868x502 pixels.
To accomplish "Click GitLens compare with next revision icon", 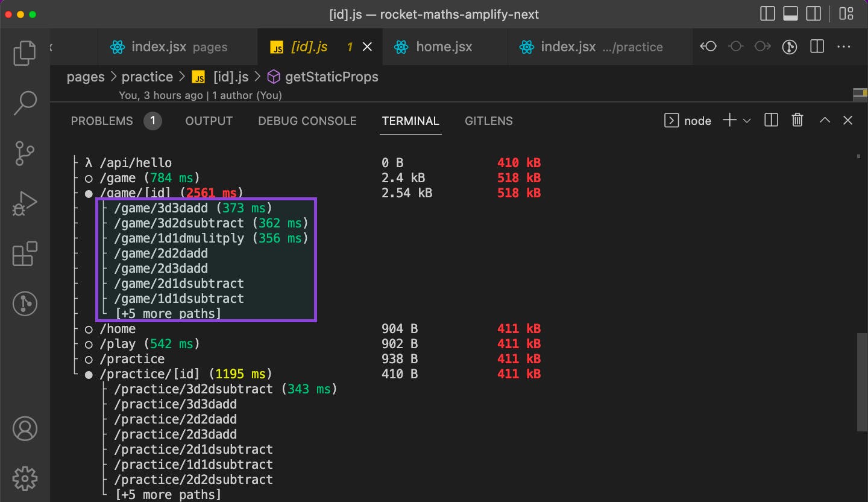I will point(763,46).
